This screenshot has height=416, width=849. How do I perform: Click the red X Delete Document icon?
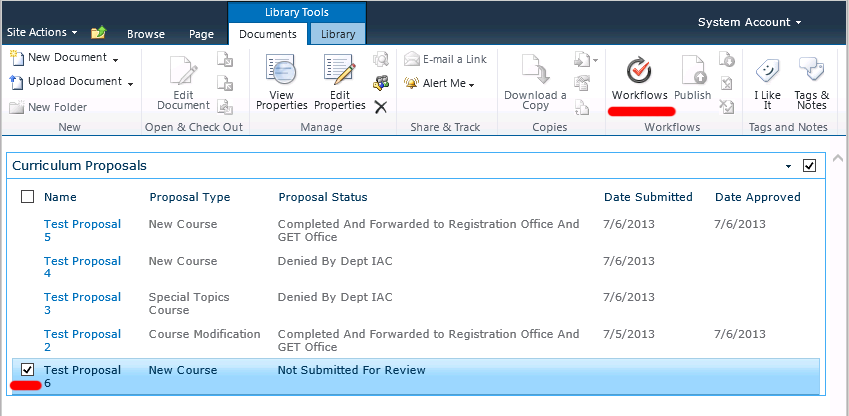[x=381, y=106]
